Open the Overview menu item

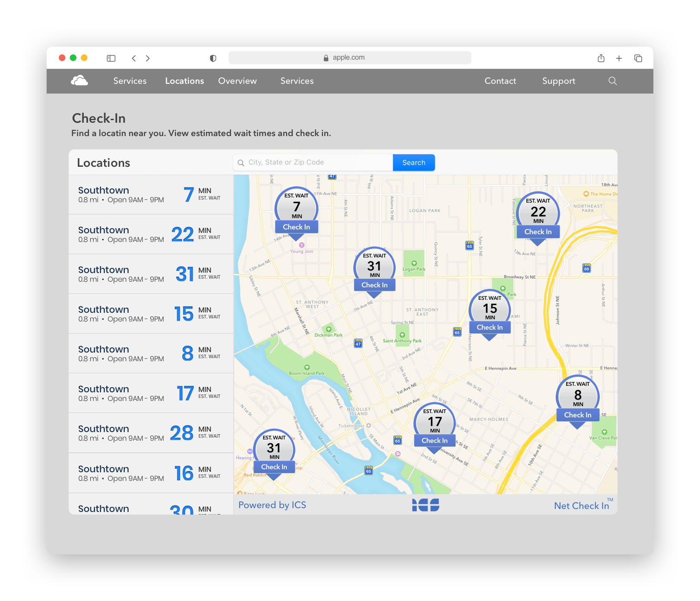click(237, 81)
